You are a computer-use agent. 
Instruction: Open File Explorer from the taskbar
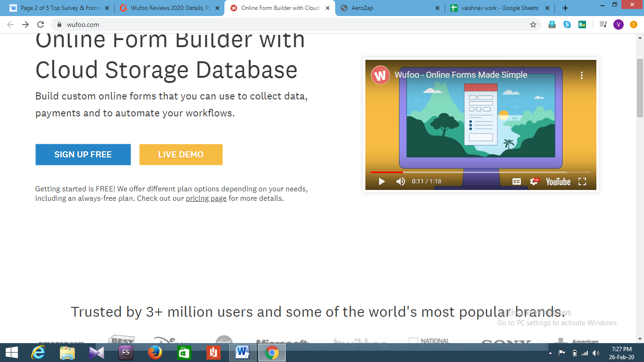tap(67, 353)
